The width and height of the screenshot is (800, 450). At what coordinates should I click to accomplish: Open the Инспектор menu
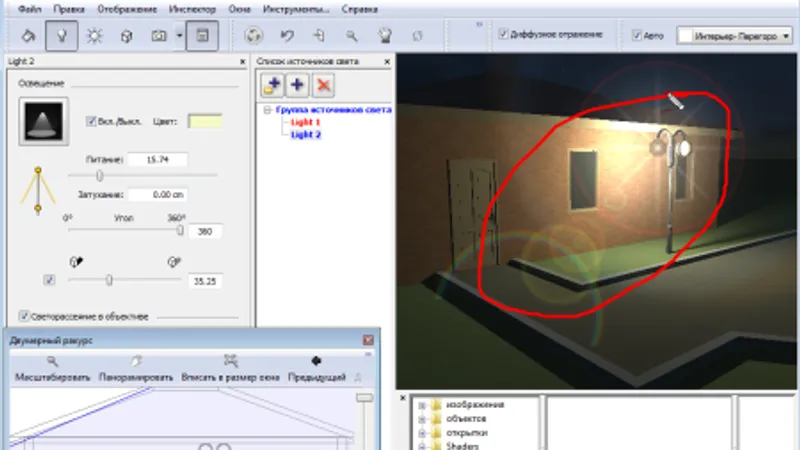click(192, 9)
